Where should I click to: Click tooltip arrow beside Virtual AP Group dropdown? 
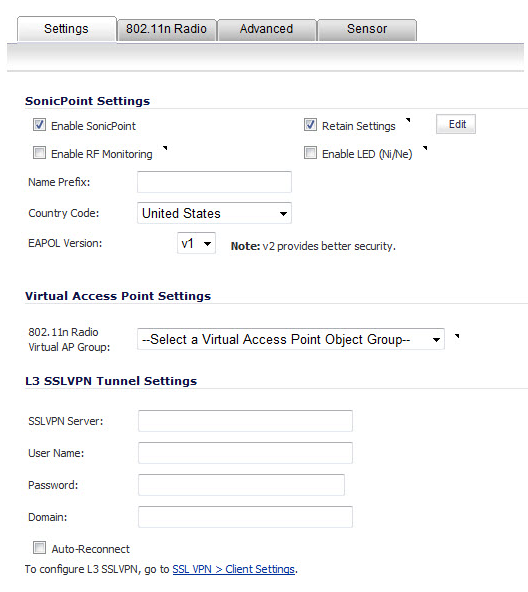[x=457, y=336]
